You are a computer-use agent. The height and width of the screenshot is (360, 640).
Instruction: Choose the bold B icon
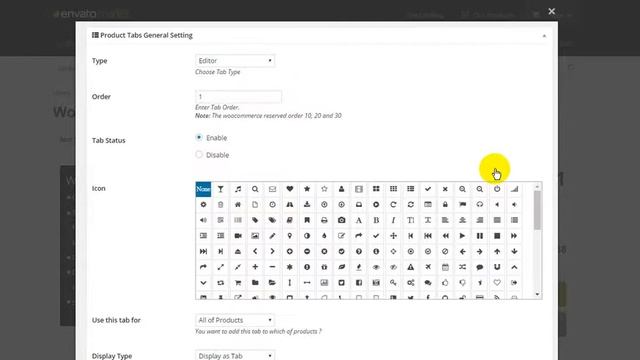point(376,220)
